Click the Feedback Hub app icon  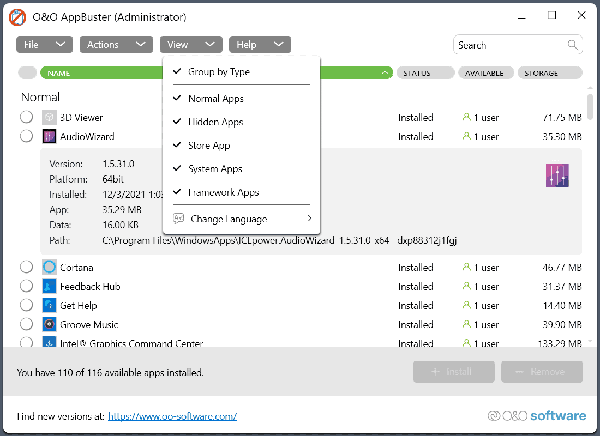[49, 286]
